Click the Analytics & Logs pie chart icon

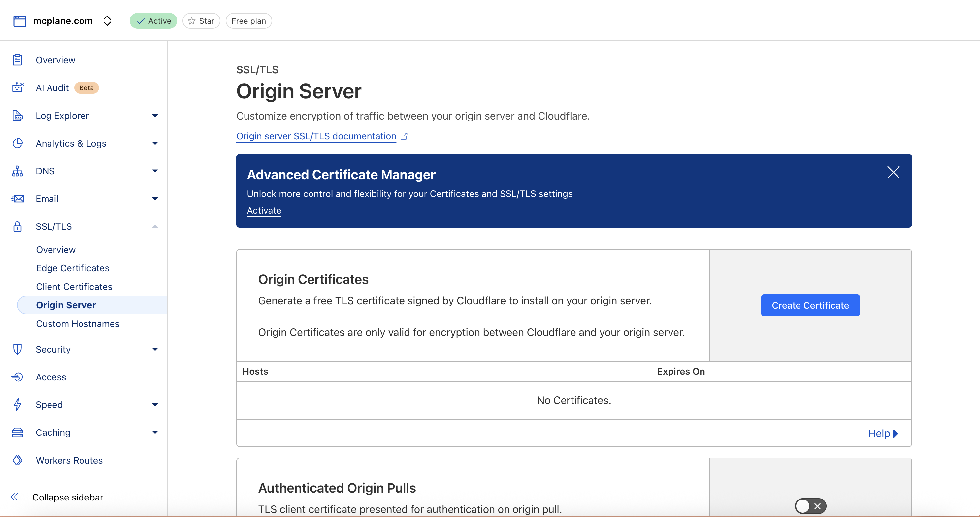click(17, 143)
